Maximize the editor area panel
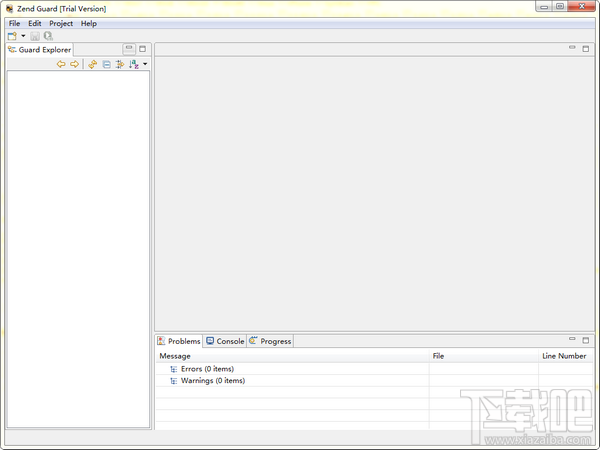Image resolution: width=600 pixels, height=450 pixels. coord(585,49)
